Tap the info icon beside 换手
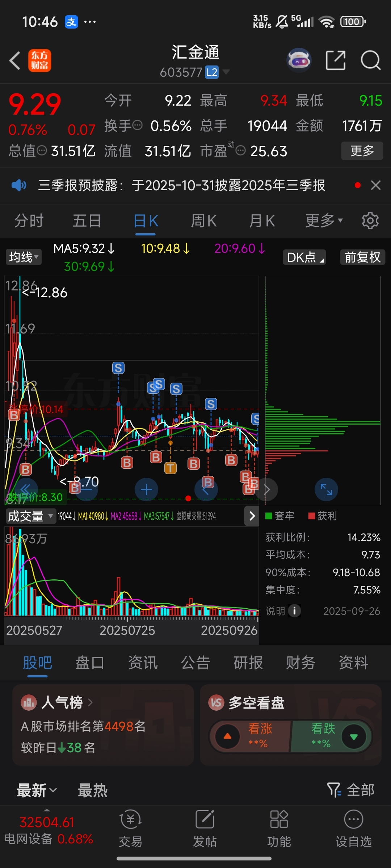391x868 pixels. [138, 125]
